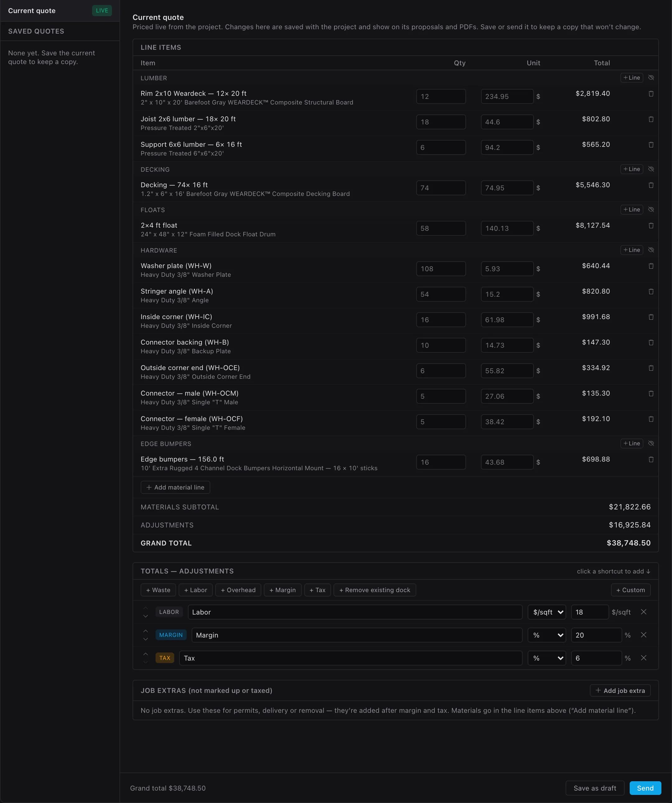Remove the Stringer angle (WH-A) line
This screenshot has height=803, width=672.
coord(651,291)
